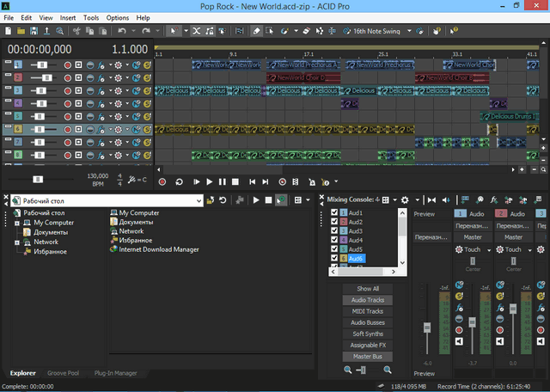
Task: Expand the My Computer tree node
Action: point(15,223)
